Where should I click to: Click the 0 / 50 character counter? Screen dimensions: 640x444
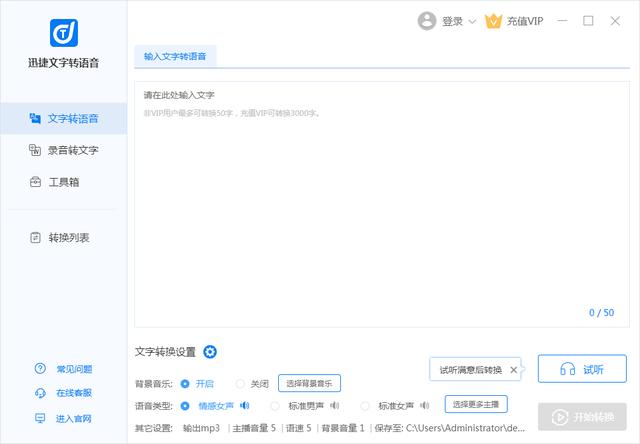tap(602, 313)
